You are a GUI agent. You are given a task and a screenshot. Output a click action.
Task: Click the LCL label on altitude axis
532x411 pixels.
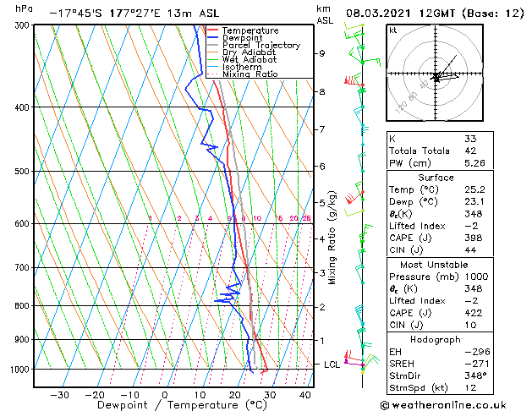click(x=332, y=364)
